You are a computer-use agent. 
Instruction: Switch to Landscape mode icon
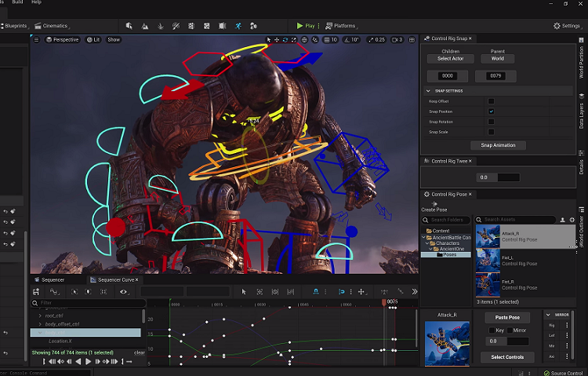pos(144,26)
